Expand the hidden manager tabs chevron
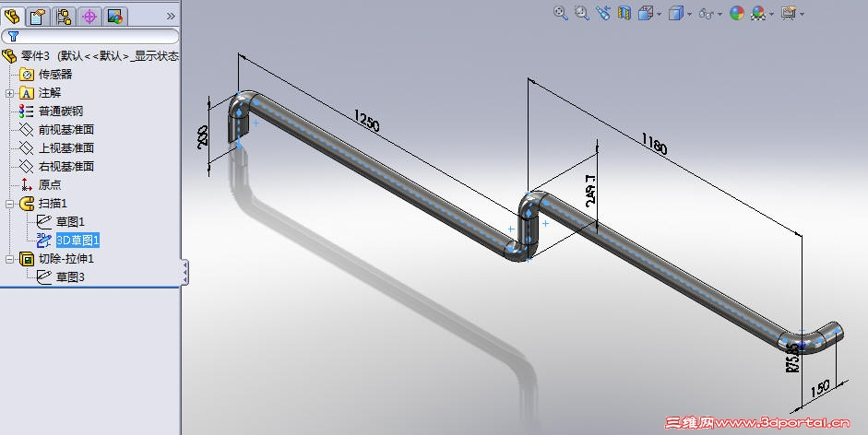The image size is (868, 435). (x=171, y=17)
